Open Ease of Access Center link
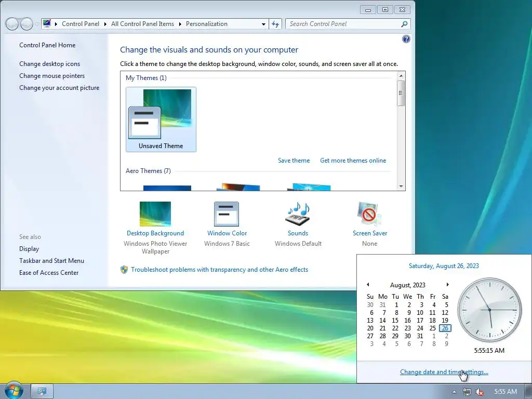532x399 pixels. point(49,272)
